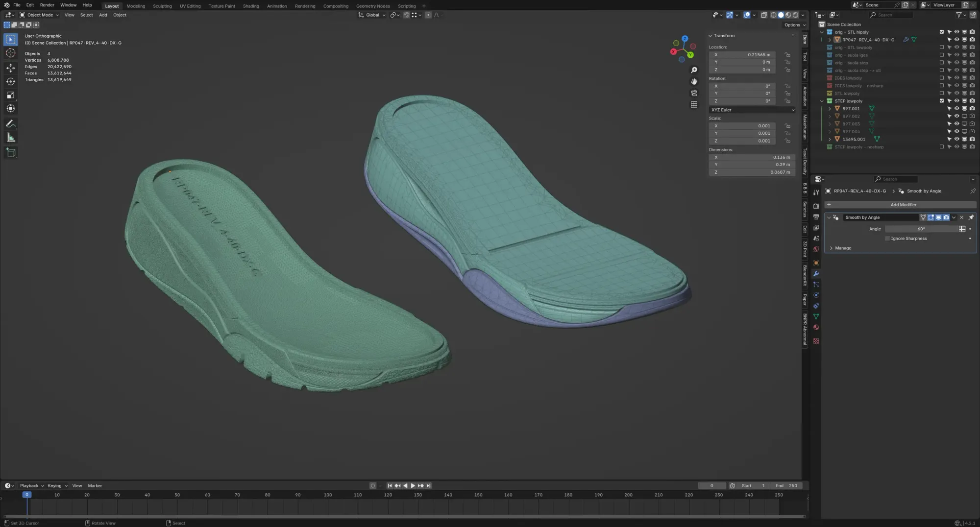980x527 pixels.
Task: Open the Global transform orientation dropdown
Action: point(372,15)
